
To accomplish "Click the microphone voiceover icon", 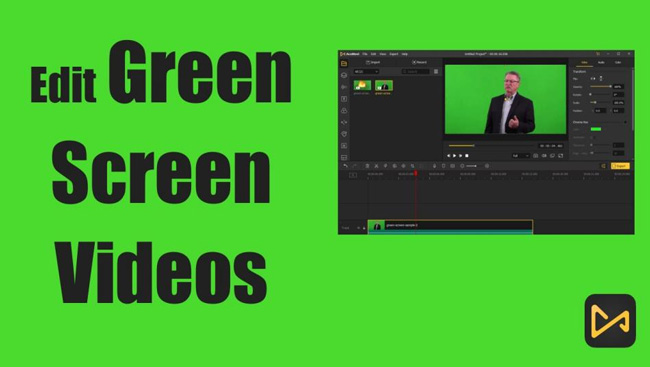I will point(434,166).
